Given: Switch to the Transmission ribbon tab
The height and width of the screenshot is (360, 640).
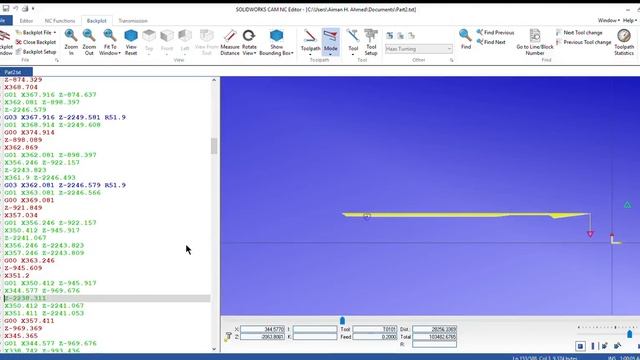Looking at the screenshot, I should coord(133,20).
